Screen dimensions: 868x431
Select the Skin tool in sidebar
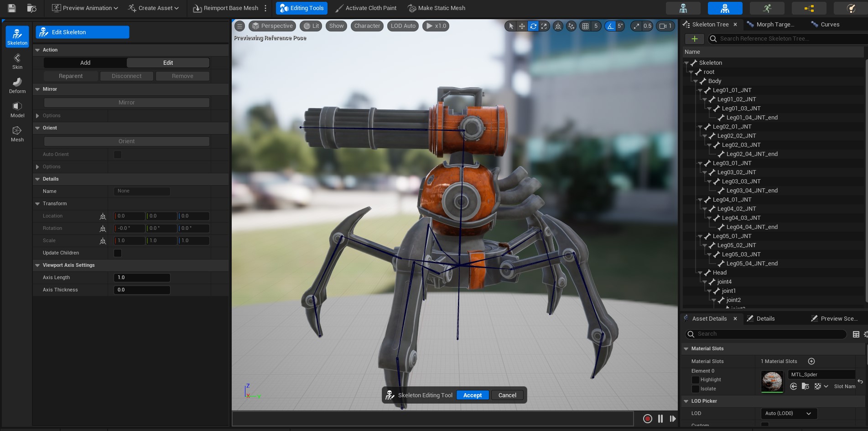pos(17,61)
